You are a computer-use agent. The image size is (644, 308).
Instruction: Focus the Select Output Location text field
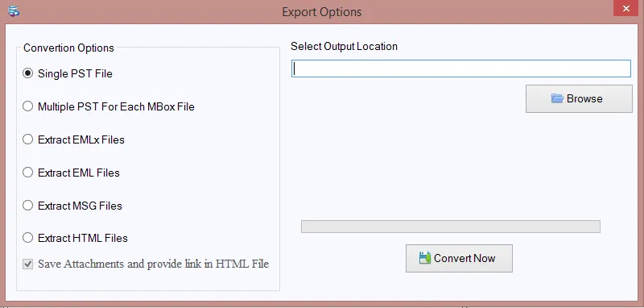pyautogui.click(x=460, y=69)
